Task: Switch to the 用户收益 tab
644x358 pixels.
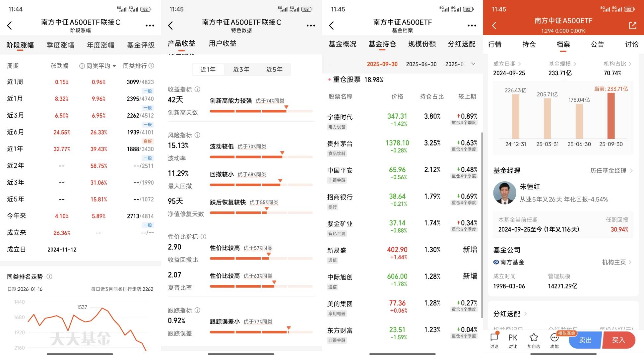Action: pyautogui.click(x=223, y=43)
